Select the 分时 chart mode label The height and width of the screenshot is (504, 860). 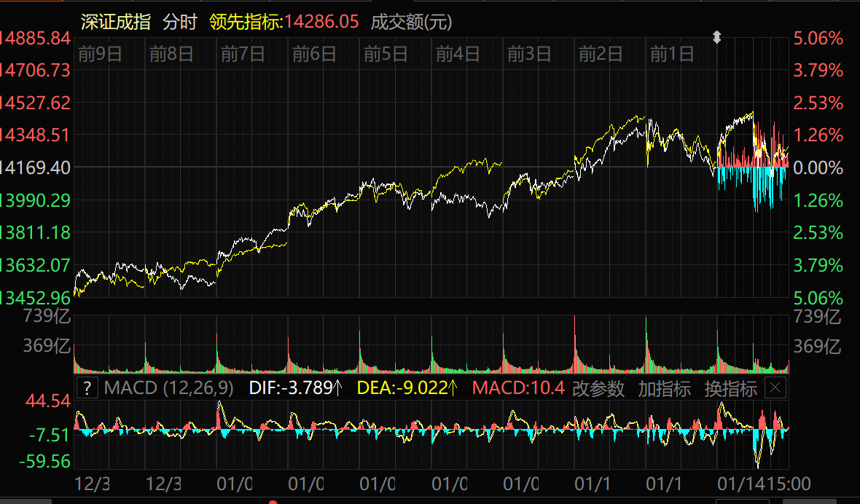pyautogui.click(x=180, y=22)
